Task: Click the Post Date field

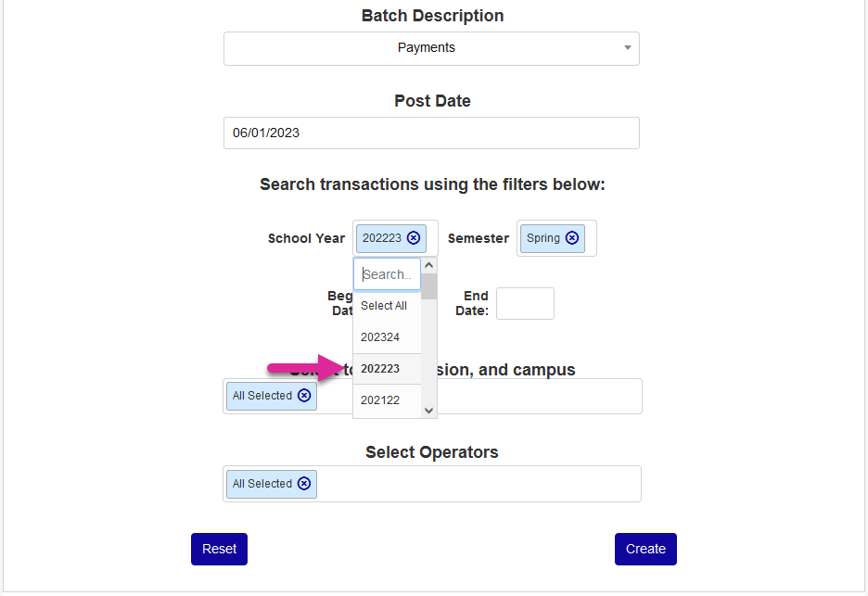Action: tap(431, 133)
